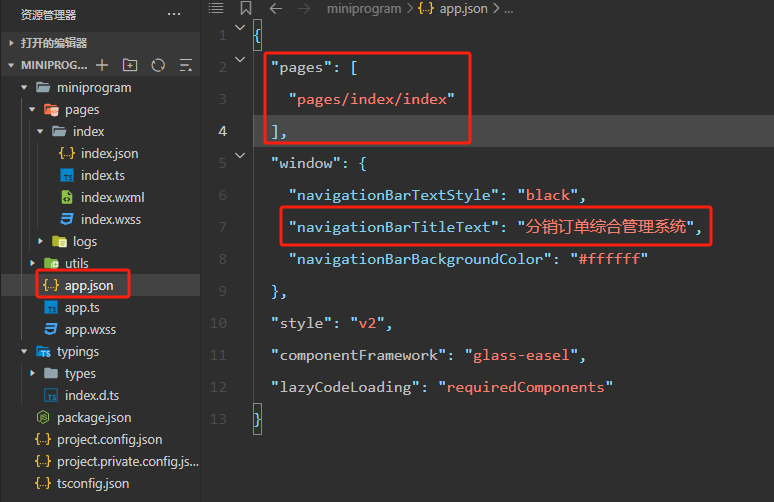Open app.wxss file

point(90,329)
